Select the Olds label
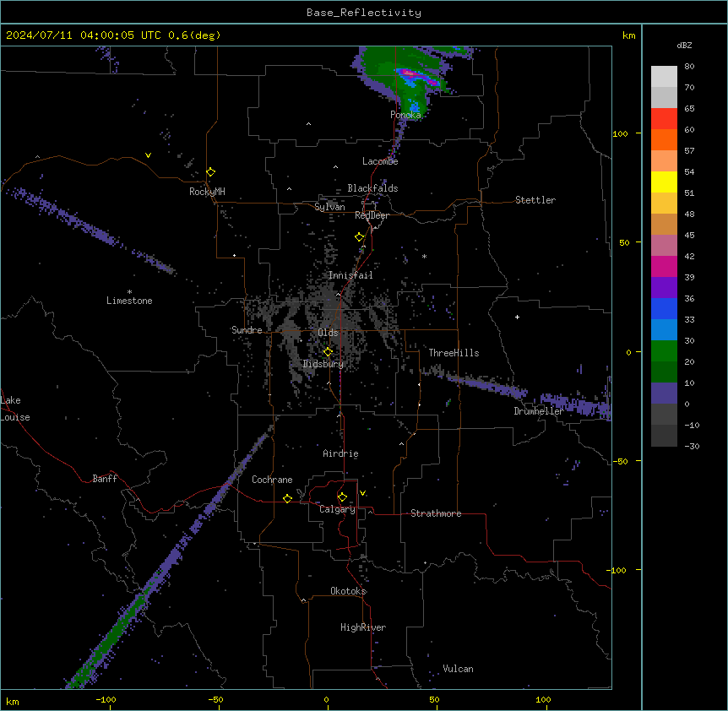 point(328,333)
